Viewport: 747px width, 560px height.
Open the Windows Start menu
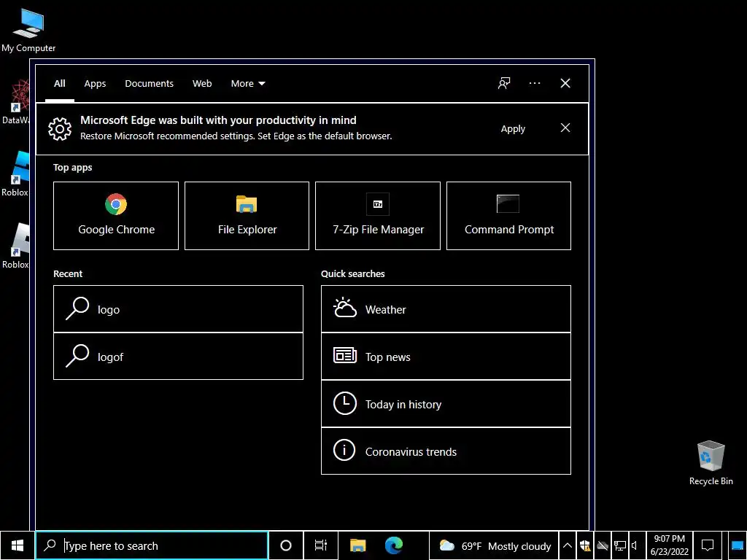point(18,545)
